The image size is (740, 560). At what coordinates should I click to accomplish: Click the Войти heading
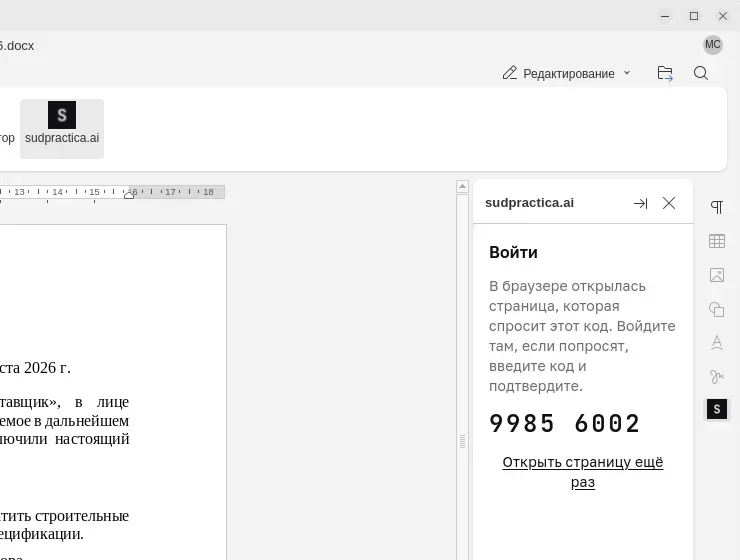click(x=513, y=252)
